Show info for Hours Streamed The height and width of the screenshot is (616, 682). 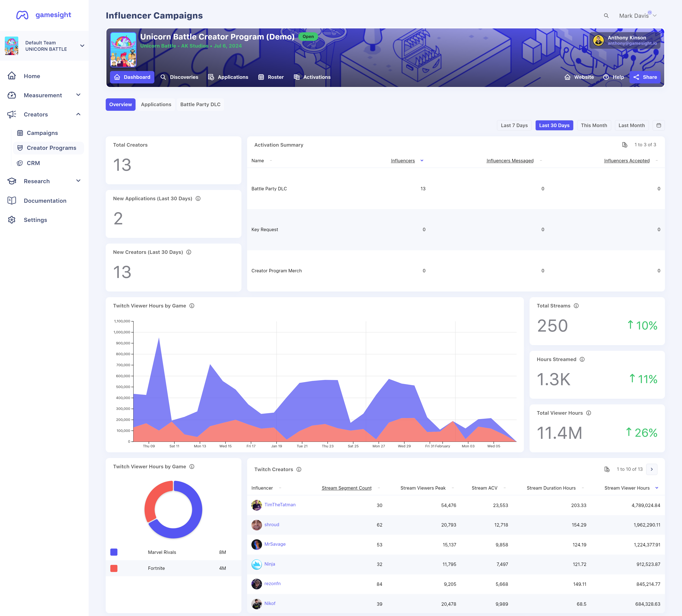click(582, 359)
